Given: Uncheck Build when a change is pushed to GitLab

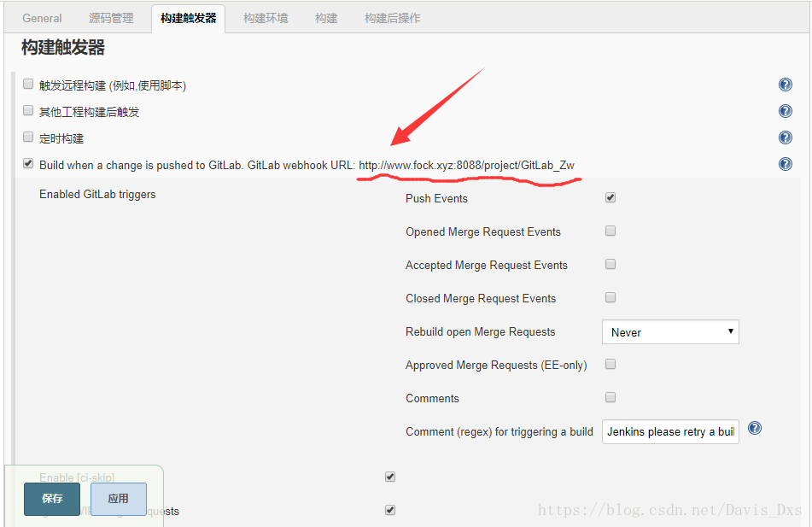Looking at the screenshot, I should coord(28,163).
